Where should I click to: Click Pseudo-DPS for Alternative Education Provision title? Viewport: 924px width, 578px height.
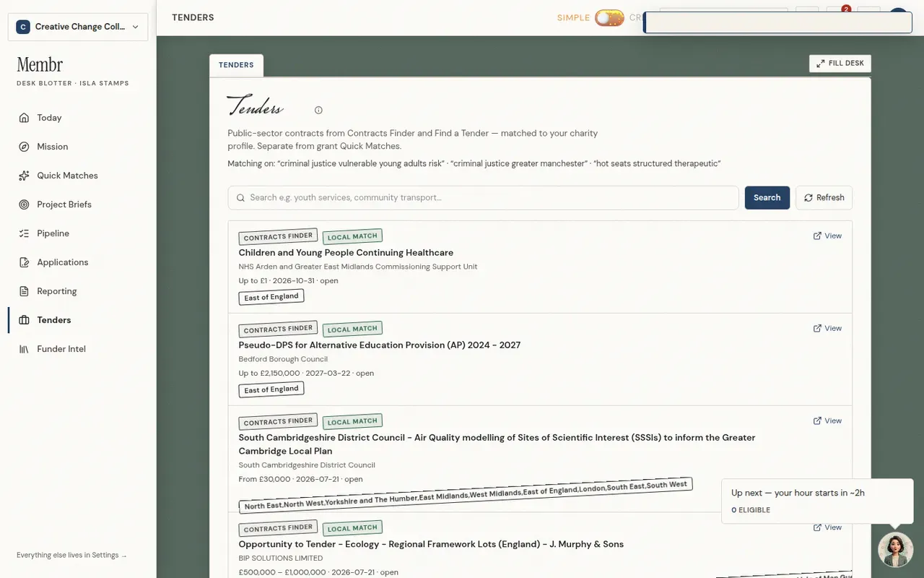click(380, 345)
